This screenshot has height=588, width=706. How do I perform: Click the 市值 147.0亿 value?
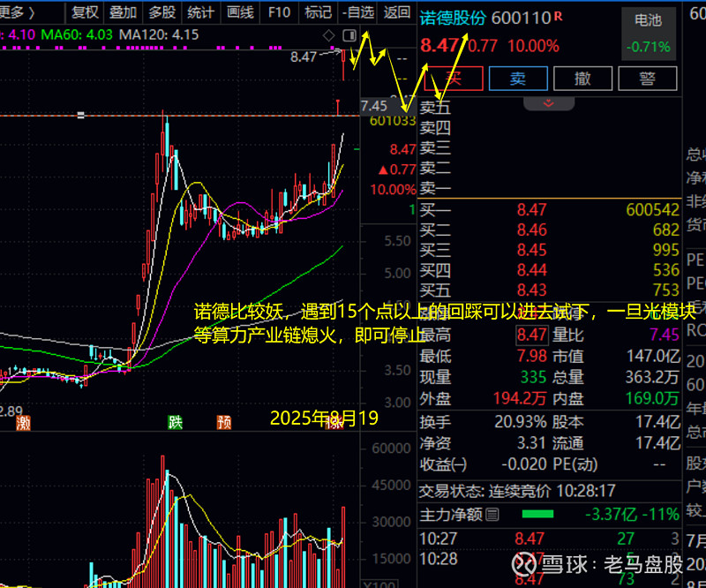tap(653, 357)
